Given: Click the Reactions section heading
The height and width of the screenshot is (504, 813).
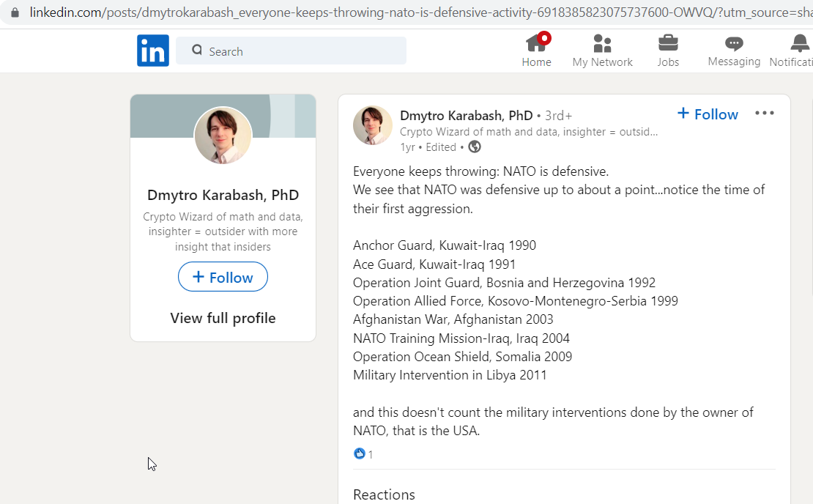Looking at the screenshot, I should [x=385, y=494].
